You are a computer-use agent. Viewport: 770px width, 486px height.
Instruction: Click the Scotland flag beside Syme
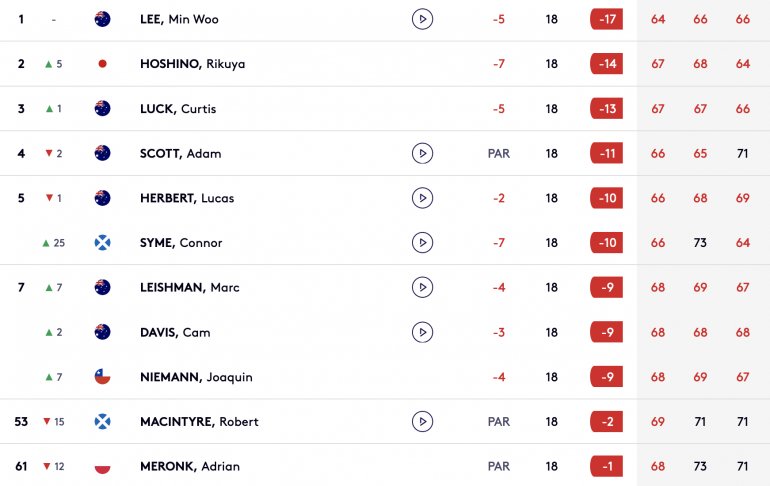[102, 243]
